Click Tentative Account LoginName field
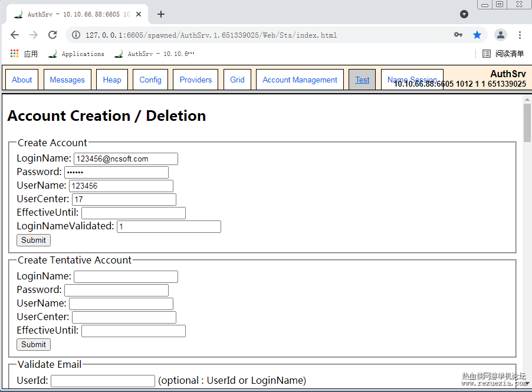Screen dimensions: 532x392 [x=126, y=276]
